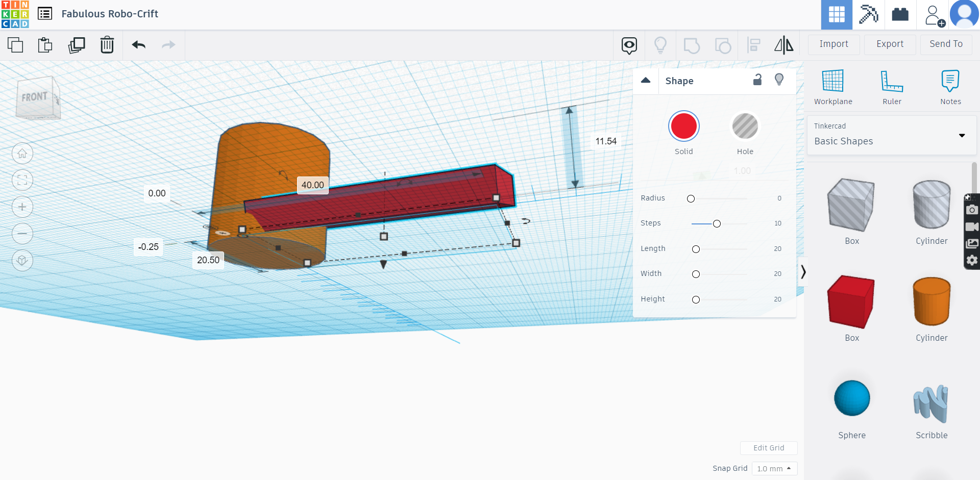Delete the selected shape

107,45
